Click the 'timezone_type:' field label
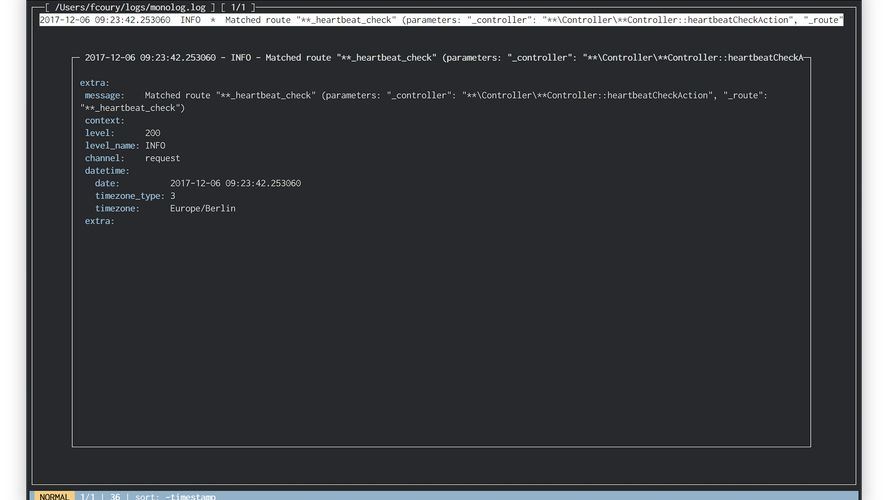This screenshot has height=500, width=888. [130, 196]
